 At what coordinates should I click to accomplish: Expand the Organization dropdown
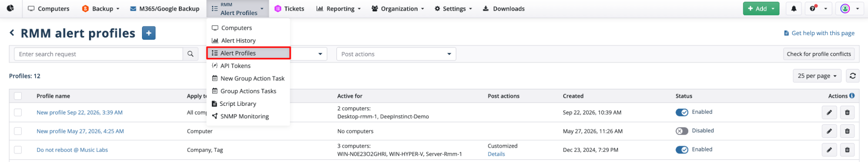(x=398, y=9)
